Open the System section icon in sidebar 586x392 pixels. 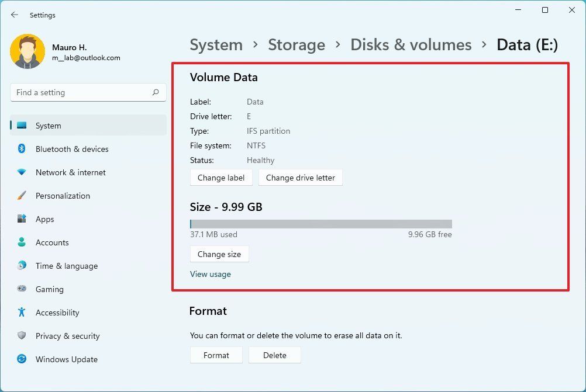pos(22,125)
